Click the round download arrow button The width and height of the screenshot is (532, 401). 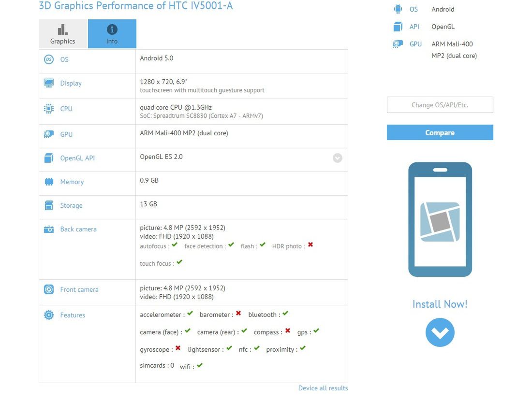click(440, 332)
